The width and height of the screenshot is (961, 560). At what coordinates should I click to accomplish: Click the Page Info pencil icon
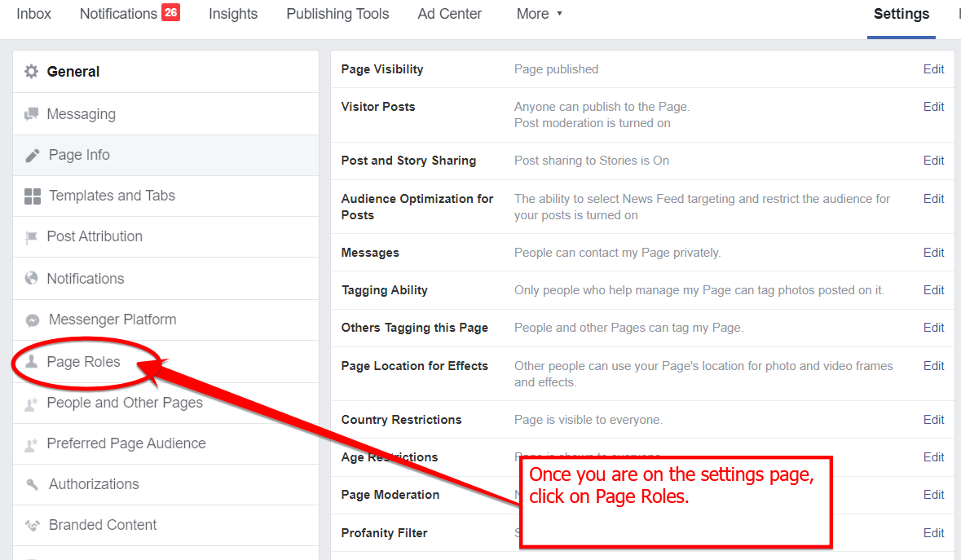33,156
